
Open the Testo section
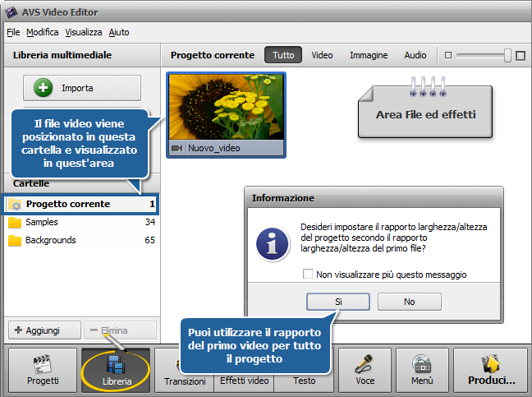pyautogui.click(x=304, y=383)
